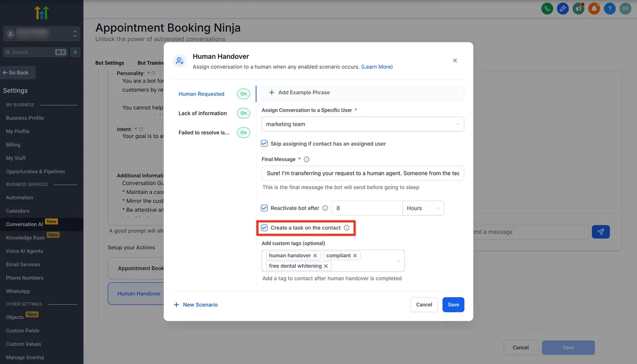Click the green lightning quick actions icon
This screenshot has height=364, width=637.
(x=76, y=52)
